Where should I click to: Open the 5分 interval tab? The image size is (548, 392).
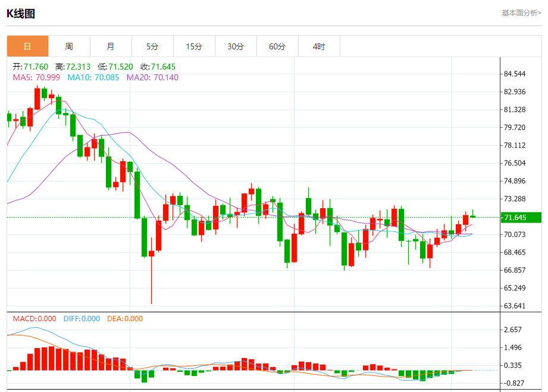pyautogui.click(x=152, y=46)
